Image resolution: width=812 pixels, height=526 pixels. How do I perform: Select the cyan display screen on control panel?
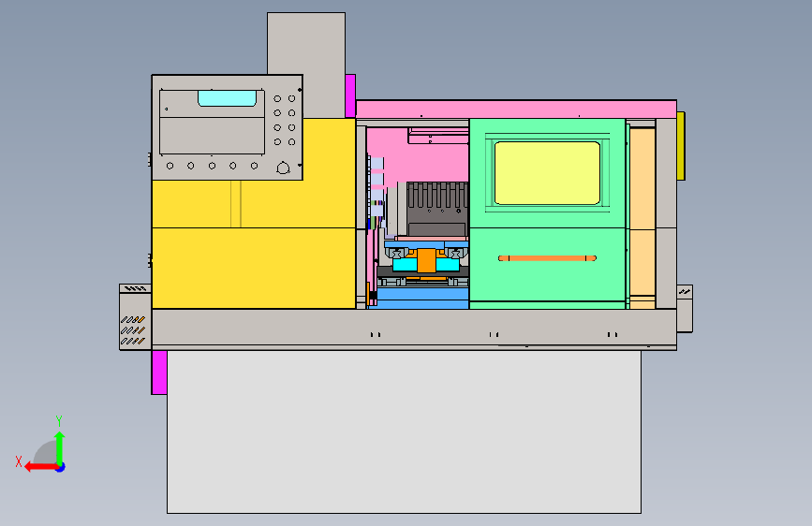coord(227,98)
